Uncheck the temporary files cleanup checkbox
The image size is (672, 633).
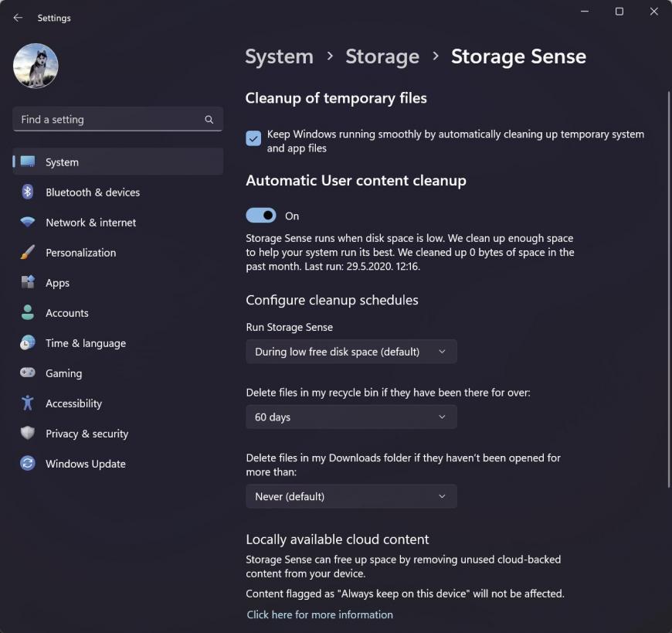coord(253,138)
